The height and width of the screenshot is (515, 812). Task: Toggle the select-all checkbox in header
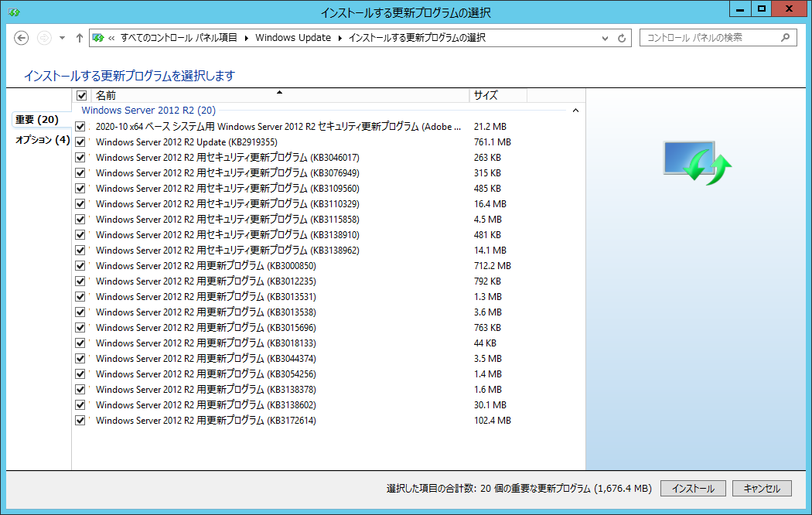tap(81, 95)
